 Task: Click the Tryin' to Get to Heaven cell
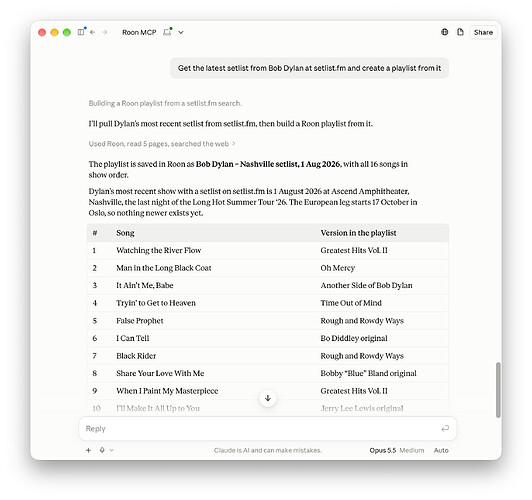pyautogui.click(x=156, y=303)
